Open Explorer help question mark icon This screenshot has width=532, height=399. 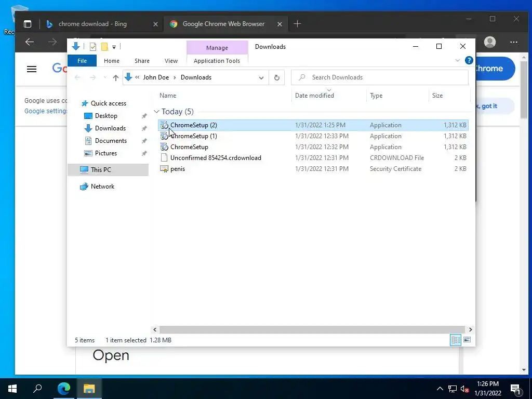click(x=469, y=60)
